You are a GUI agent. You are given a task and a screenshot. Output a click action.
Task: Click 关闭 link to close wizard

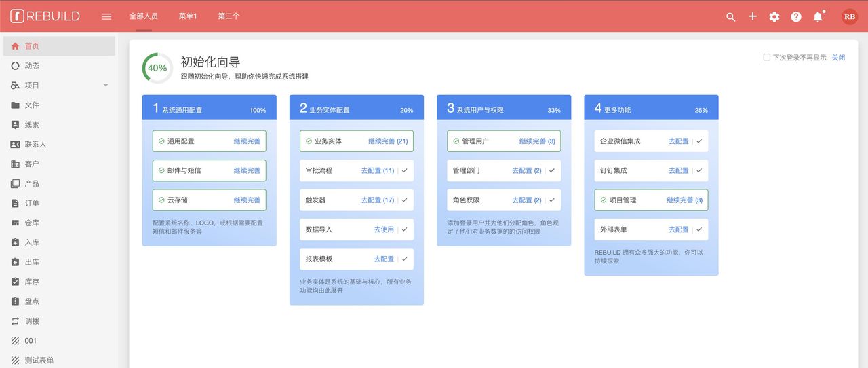click(x=839, y=58)
